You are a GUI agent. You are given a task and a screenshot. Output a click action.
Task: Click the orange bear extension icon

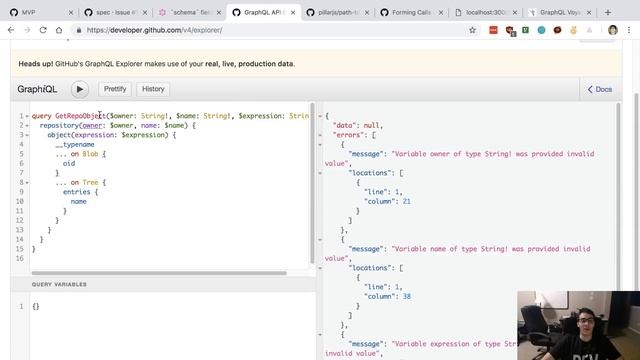click(573, 30)
